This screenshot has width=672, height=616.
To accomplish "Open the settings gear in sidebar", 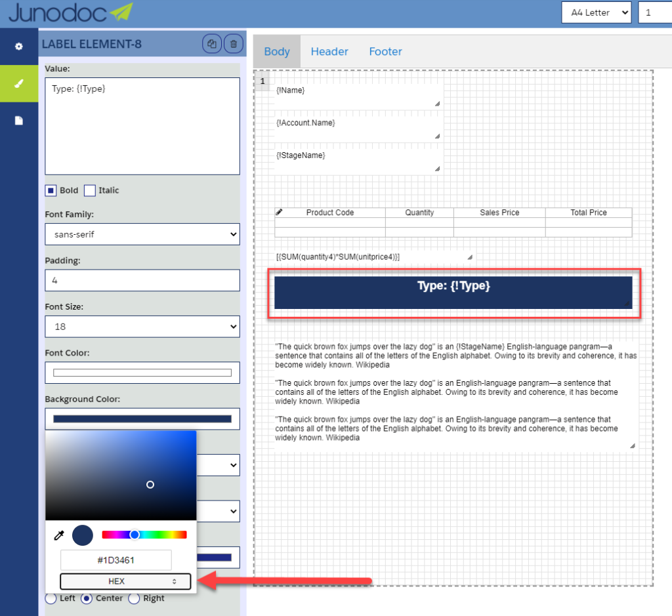I will (x=19, y=47).
